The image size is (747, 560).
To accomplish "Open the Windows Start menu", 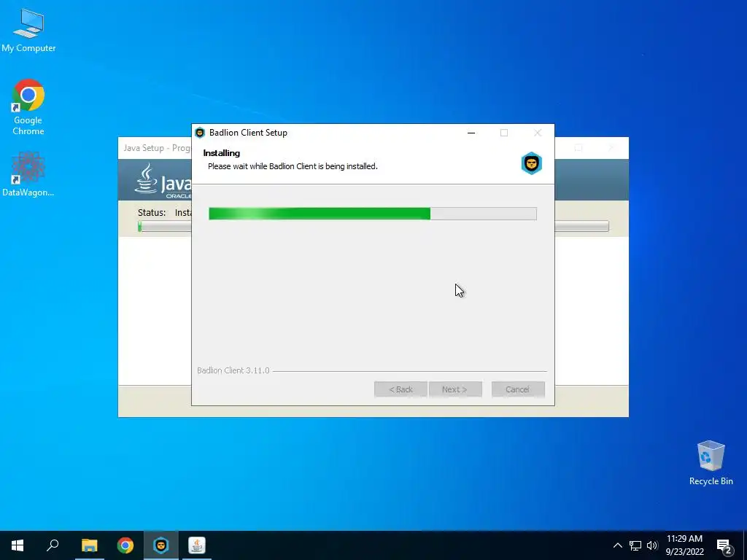I will 18,545.
